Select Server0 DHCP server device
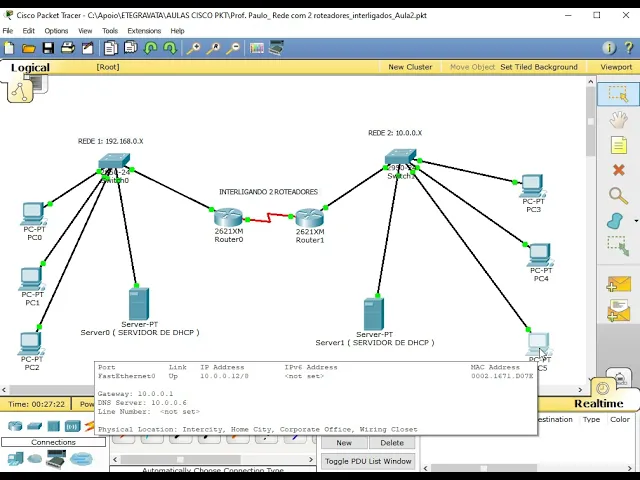The width and height of the screenshot is (640, 480). (139, 304)
